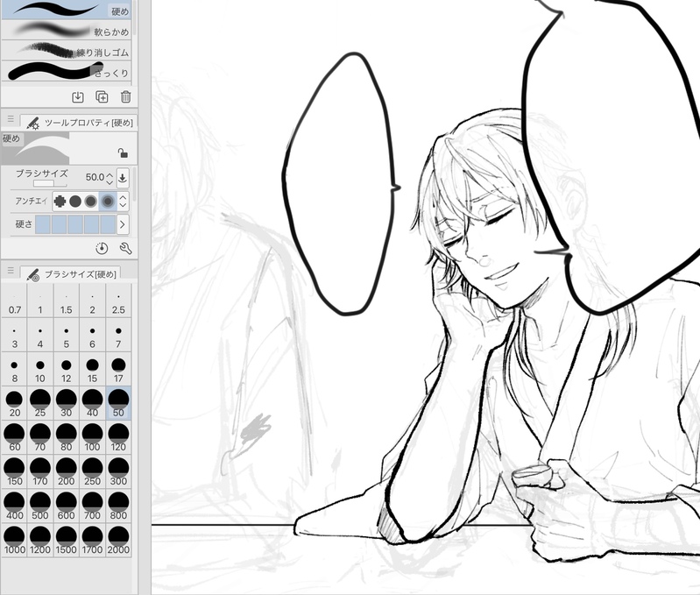Open the Brush Size panel menu
Image resolution: width=700 pixels, height=595 pixels.
(11, 271)
